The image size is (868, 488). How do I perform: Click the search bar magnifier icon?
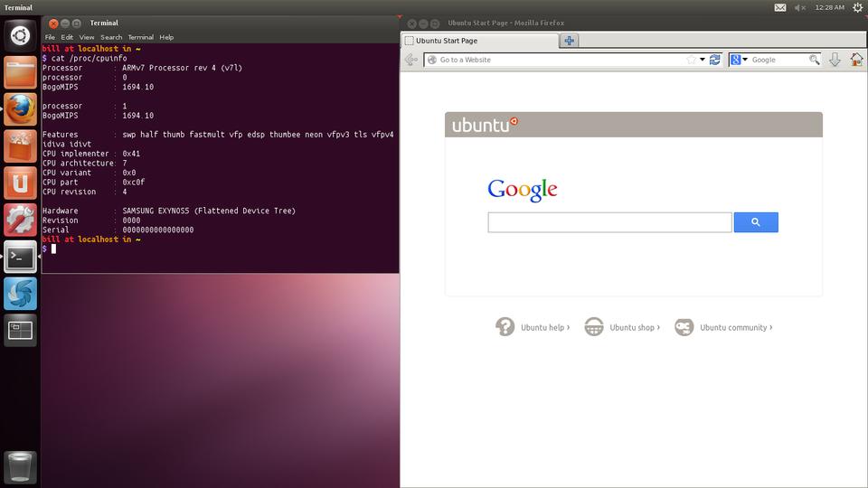pos(814,60)
